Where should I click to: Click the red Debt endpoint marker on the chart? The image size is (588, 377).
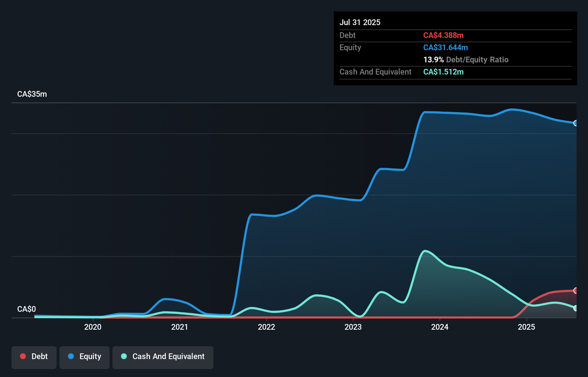coord(576,291)
